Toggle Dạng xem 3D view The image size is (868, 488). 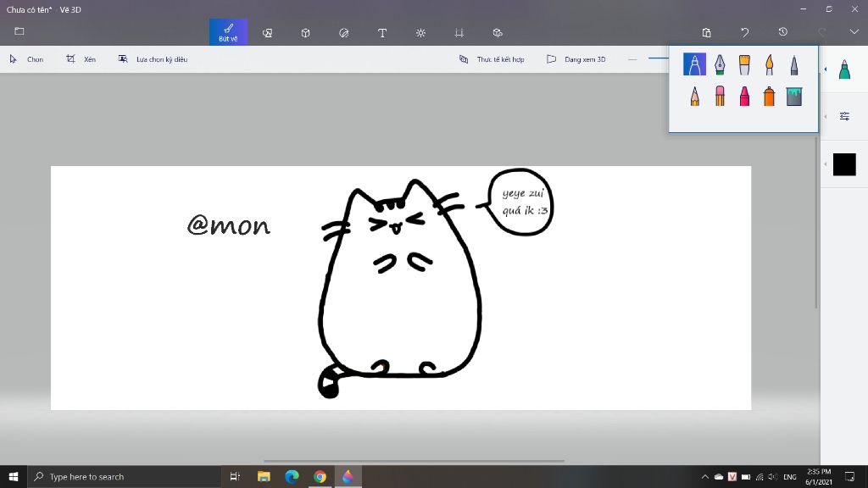(576, 59)
